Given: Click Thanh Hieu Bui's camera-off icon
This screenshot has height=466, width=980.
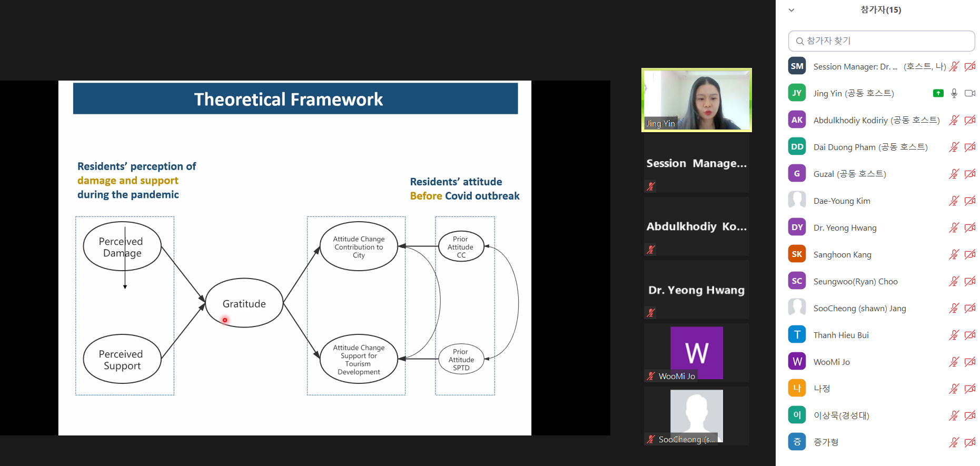Looking at the screenshot, I should click(970, 335).
